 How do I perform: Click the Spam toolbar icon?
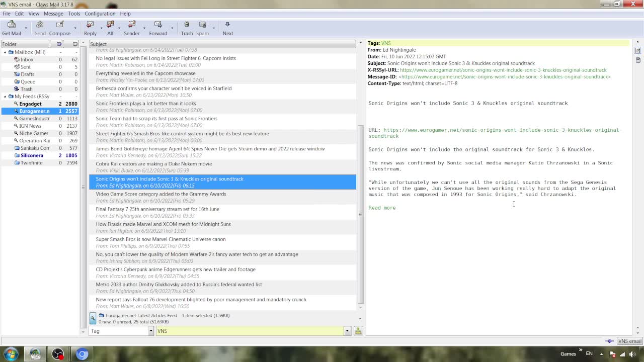202,28
